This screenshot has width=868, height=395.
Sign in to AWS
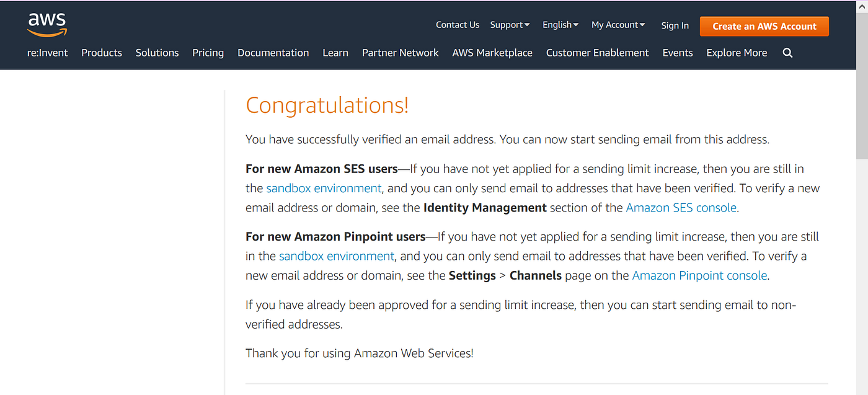pos(675,25)
